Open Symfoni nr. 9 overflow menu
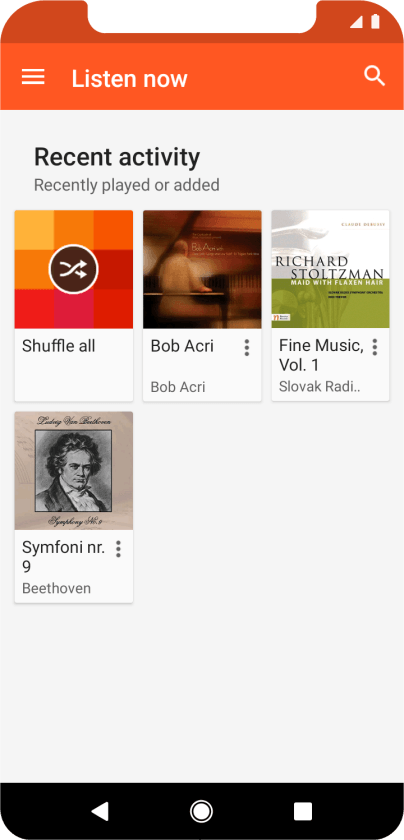404x840 pixels. tap(118, 549)
